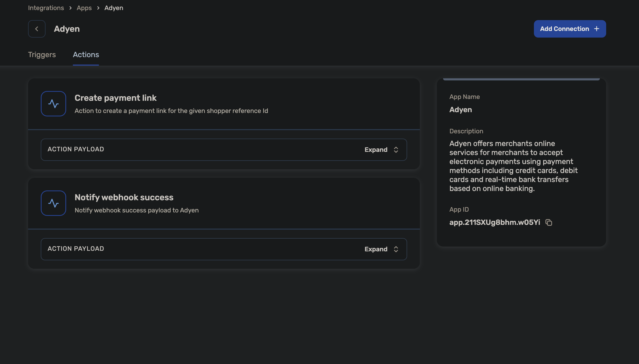Click expand arrows on first Action Payload
Image resolution: width=639 pixels, height=364 pixels.
(396, 150)
